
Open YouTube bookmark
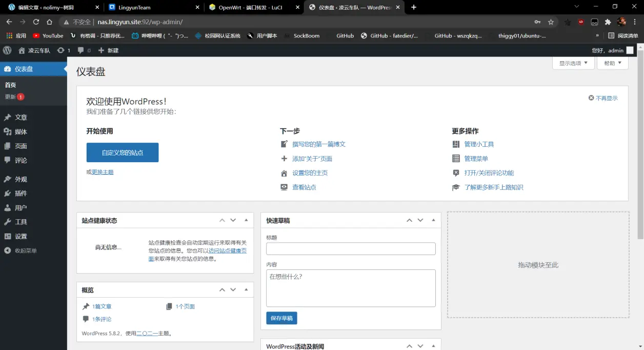(x=48, y=36)
